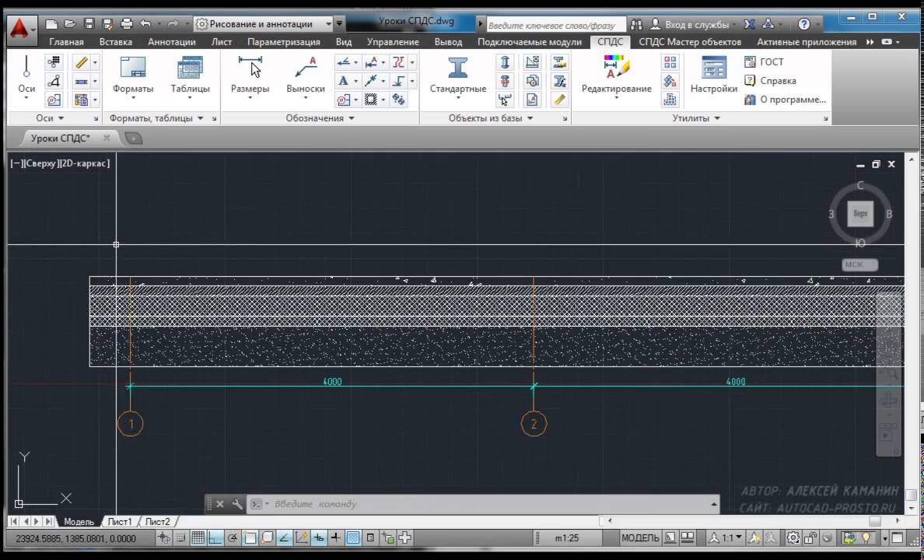This screenshot has width=924, height=560.
Task: Click axis bubble number 2 in drawing
Action: pyautogui.click(x=534, y=424)
